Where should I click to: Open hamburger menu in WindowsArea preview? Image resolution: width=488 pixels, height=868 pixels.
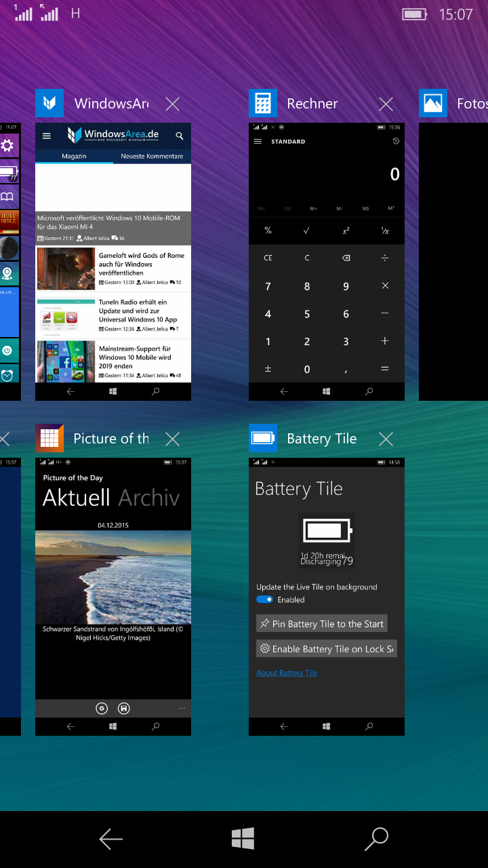point(47,136)
